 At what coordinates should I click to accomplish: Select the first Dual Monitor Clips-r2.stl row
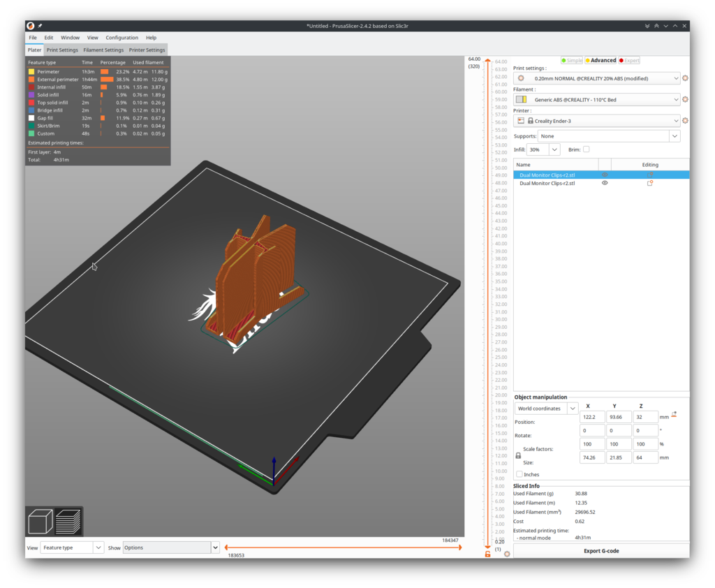[601, 175]
